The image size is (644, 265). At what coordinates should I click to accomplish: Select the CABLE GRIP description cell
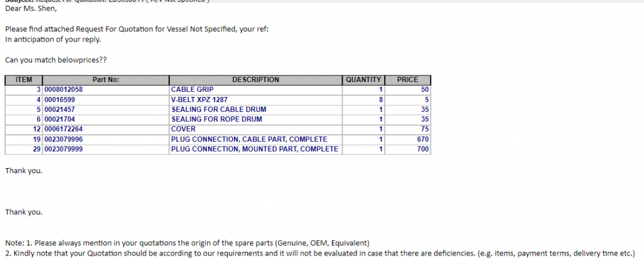pos(255,89)
